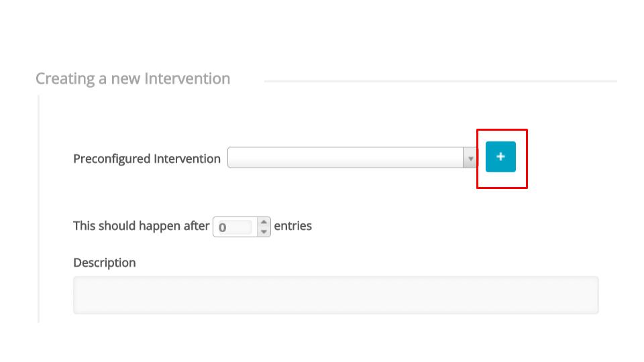644x362 pixels.
Task: Click the right end of Description box
Action: tap(590, 295)
